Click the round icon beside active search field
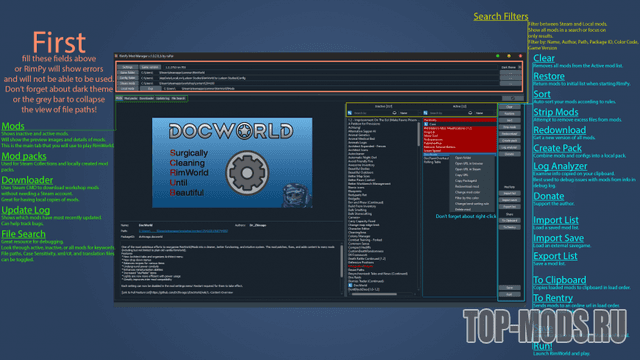 (470, 113)
